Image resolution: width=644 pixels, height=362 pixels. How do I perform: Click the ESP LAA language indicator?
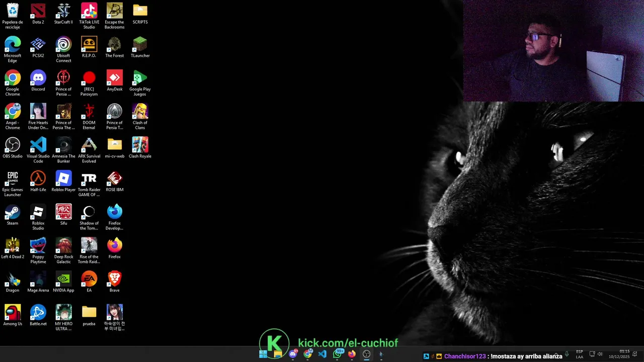[580, 354]
